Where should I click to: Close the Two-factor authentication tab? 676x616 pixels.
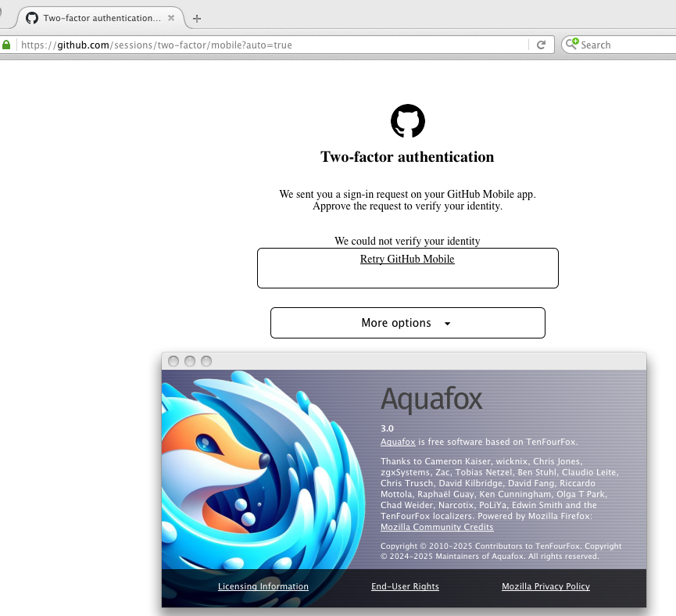pos(171,18)
